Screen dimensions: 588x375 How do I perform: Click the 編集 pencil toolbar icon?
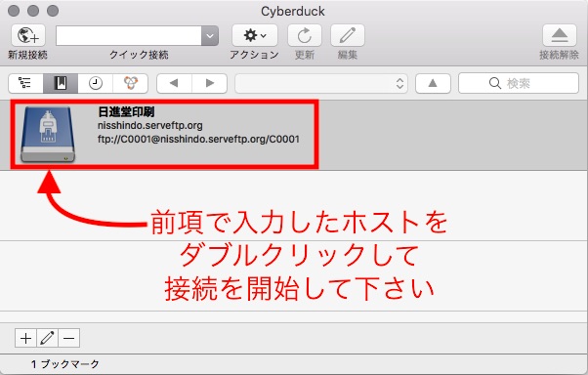(x=348, y=35)
